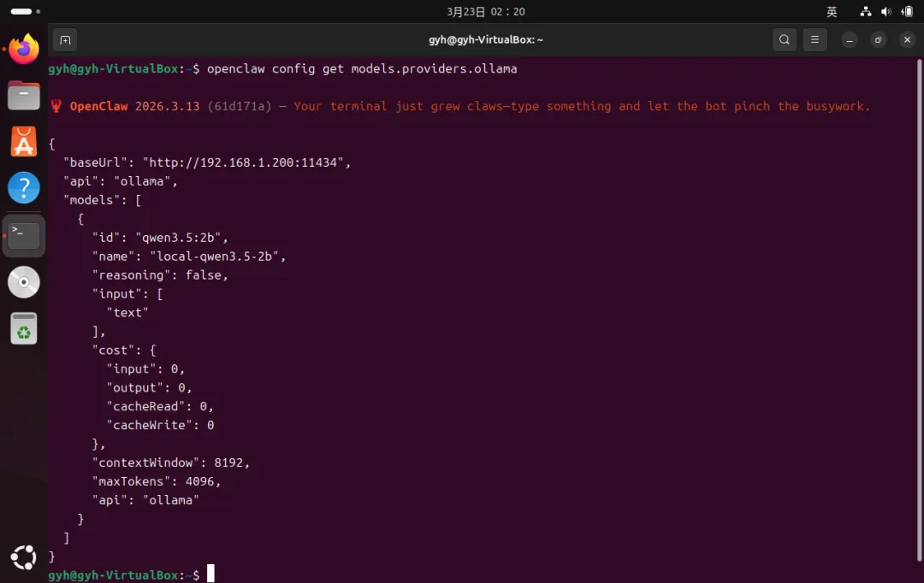924x583 pixels.
Task: Click the volume speaker icon
Action: point(885,12)
